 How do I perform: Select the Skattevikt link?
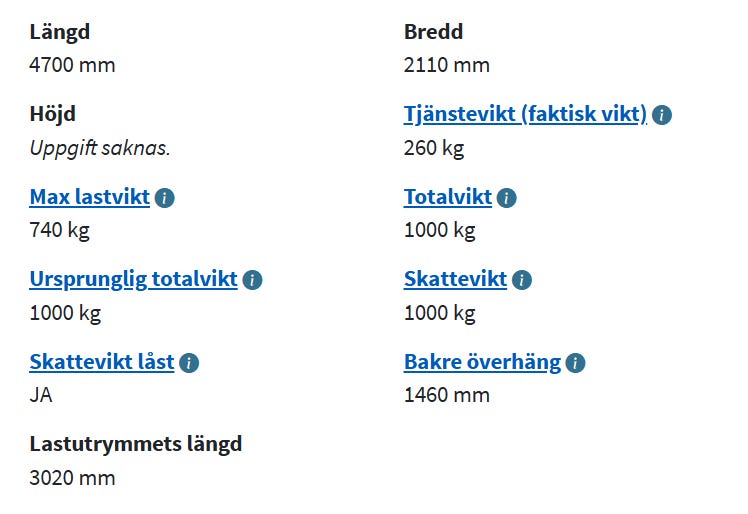[x=455, y=279]
